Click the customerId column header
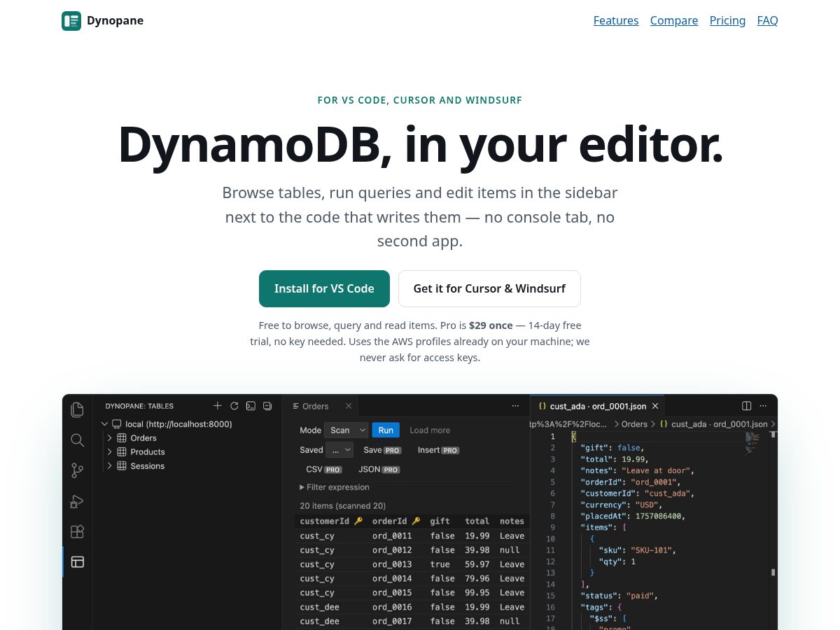Image resolution: width=840 pixels, height=630 pixels. 331,521
